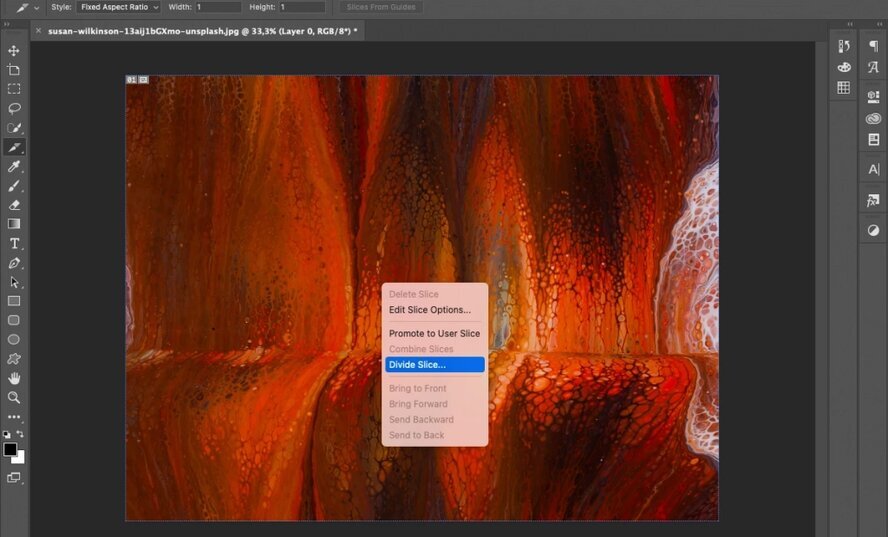The image size is (888, 537).
Task: Choose Promote to User Slice
Action: click(434, 334)
